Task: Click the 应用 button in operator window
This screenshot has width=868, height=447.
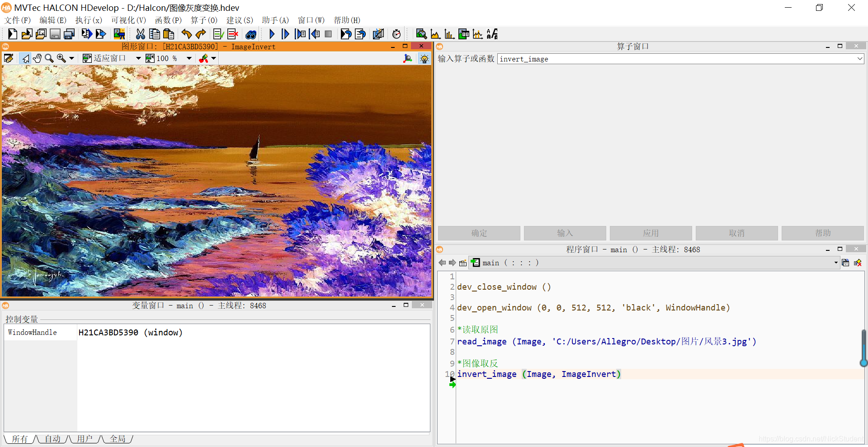Action: [x=651, y=233]
